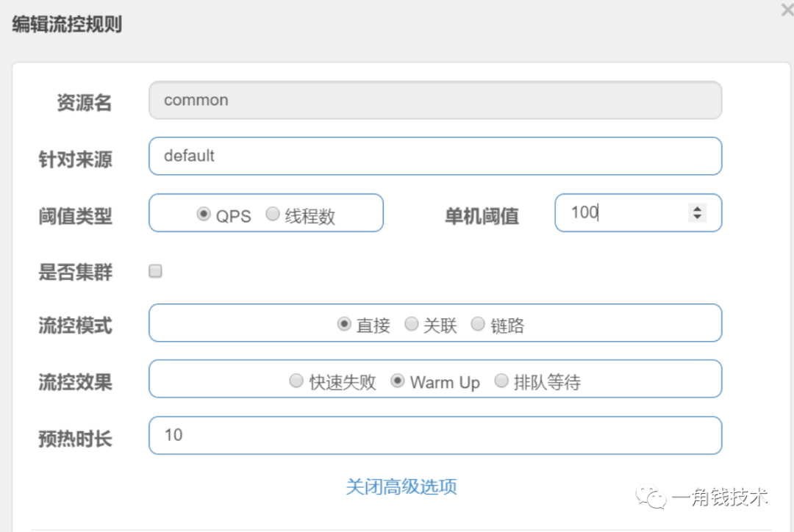Select 关联 flow control mode
The height and width of the screenshot is (532, 794).
pos(412,324)
